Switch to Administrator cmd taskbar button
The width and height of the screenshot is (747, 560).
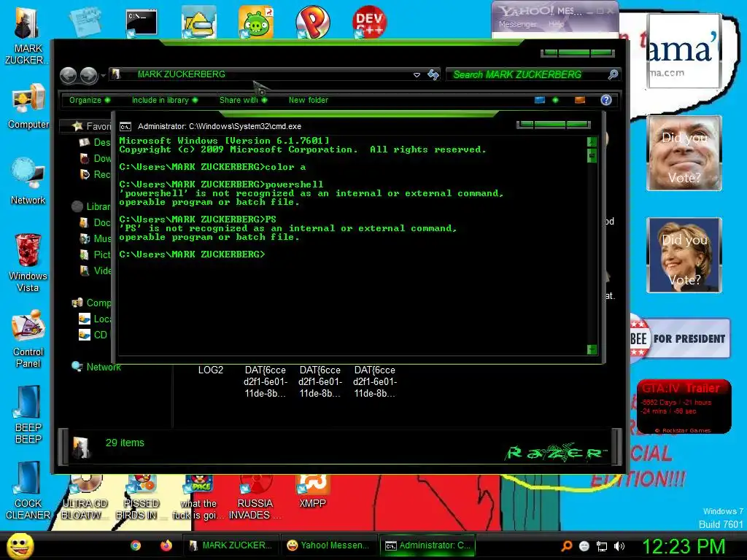427,545
